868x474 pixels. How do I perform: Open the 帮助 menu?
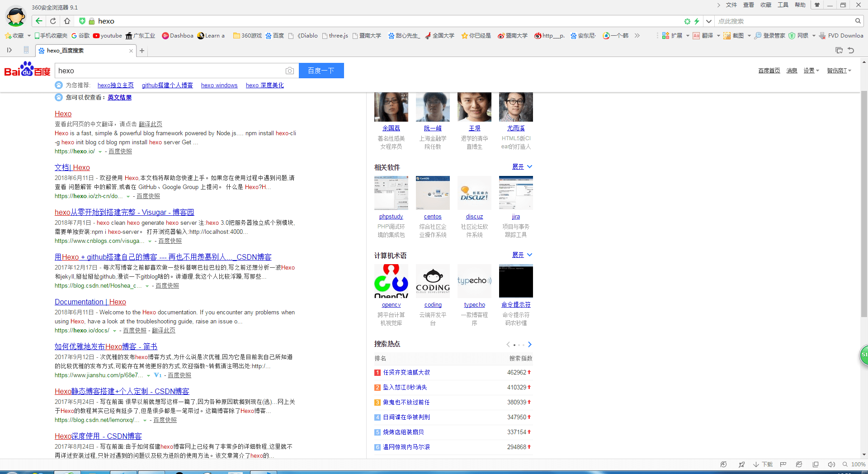point(800,5)
